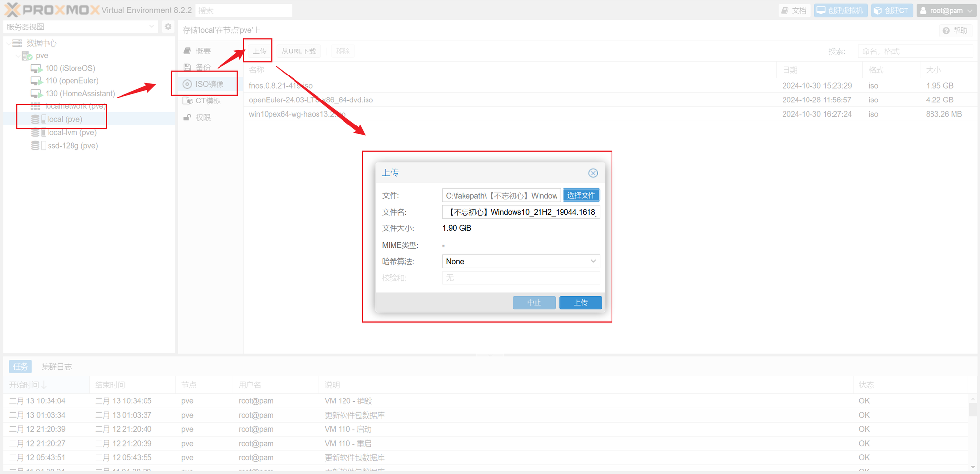
Task: Click the 选择文件 button
Action: point(581,196)
